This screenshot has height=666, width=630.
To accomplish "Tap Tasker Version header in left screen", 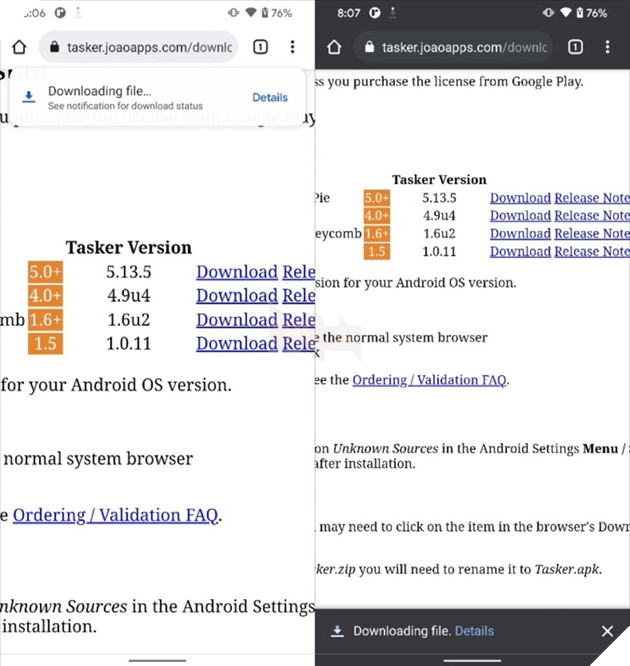I will (x=129, y=248).
